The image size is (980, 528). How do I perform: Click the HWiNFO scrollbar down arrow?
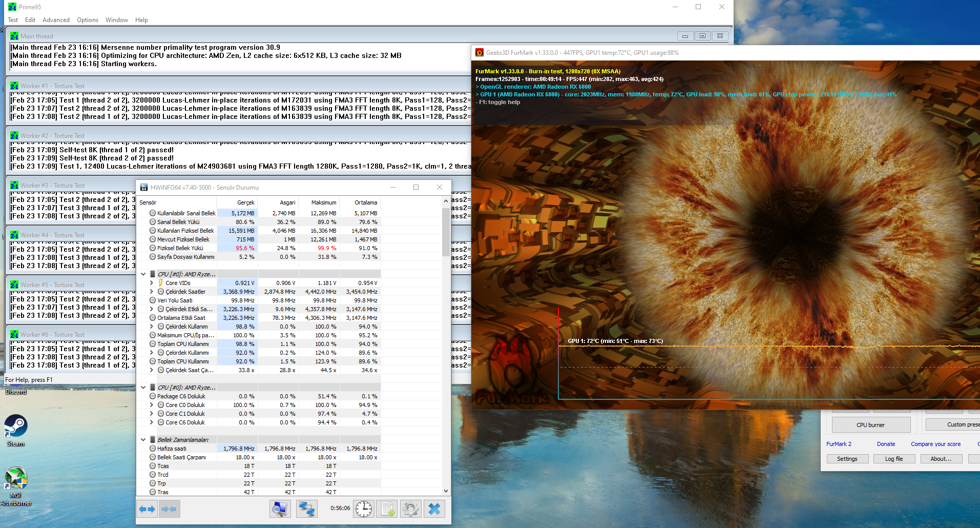pyautogui.click(x=446, y=491)
